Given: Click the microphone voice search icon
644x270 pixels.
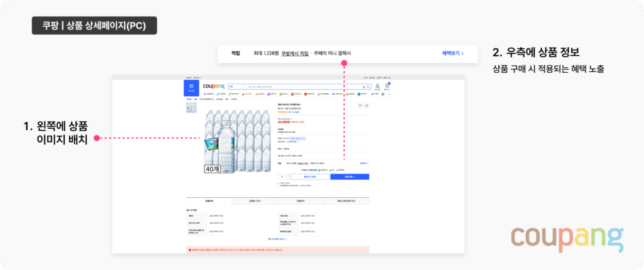Looking at the screenshot, I should tap(364, 87).
